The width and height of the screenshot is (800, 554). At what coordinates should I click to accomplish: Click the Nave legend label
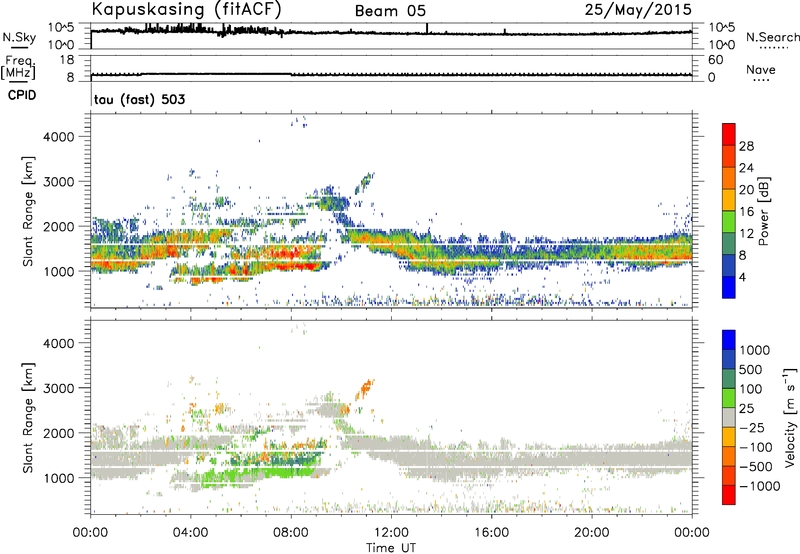pyautogui.click(x=761, y=69)
